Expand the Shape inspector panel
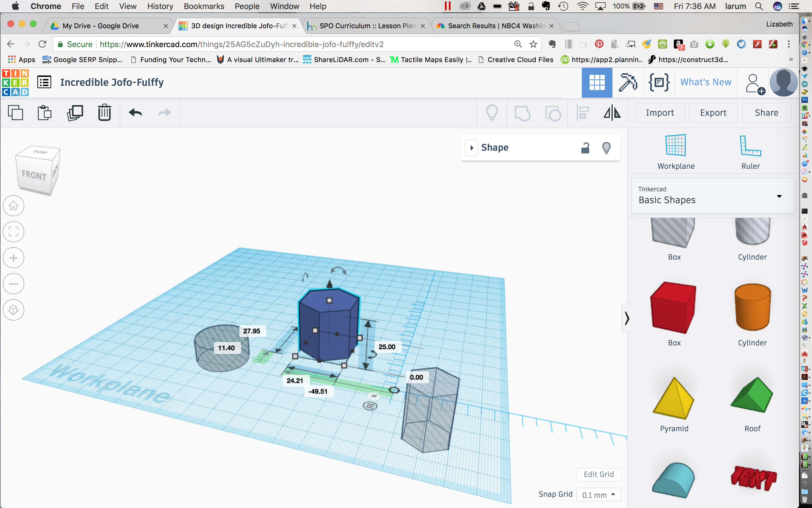Screen dimensions: 812x508 (471, 148)
